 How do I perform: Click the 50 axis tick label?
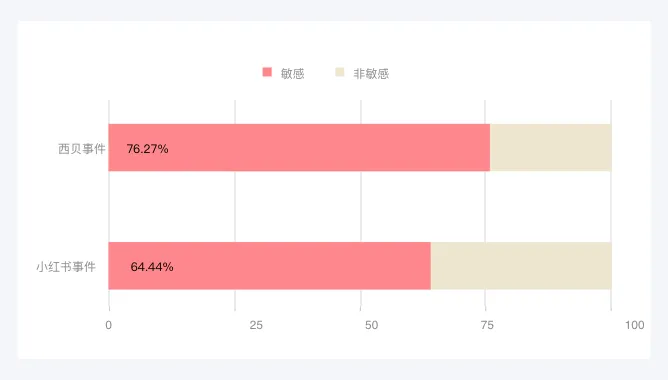[x=371, y=325]
